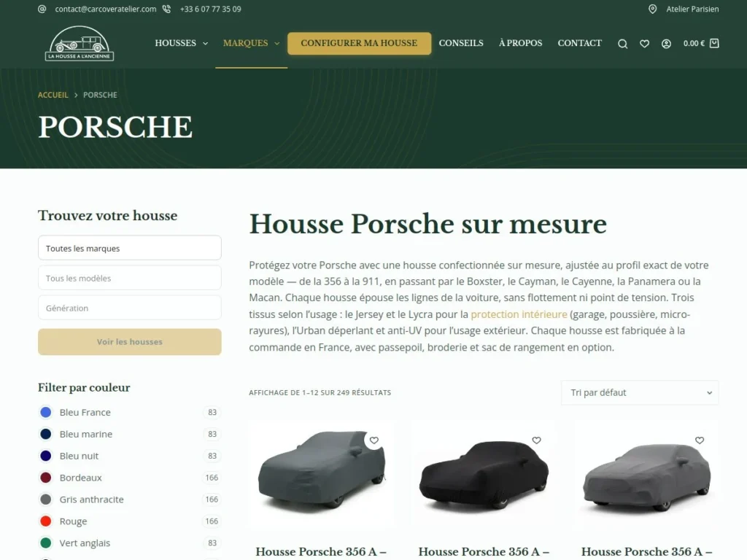Open the search magnifier icon
747x560 pixels.
point(623,44)
